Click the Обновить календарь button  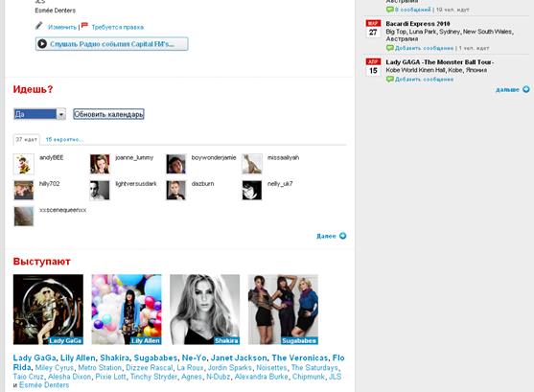[108, 114]
